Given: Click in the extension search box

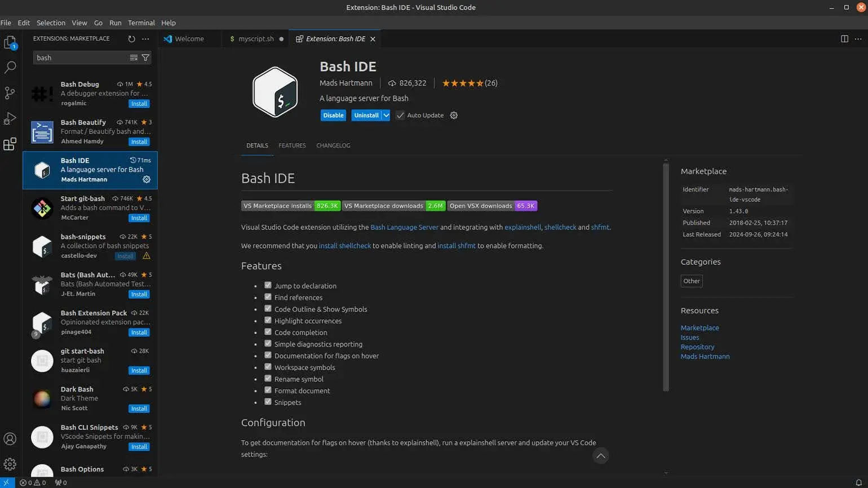Looking at the screenshot, I should 79,57.
